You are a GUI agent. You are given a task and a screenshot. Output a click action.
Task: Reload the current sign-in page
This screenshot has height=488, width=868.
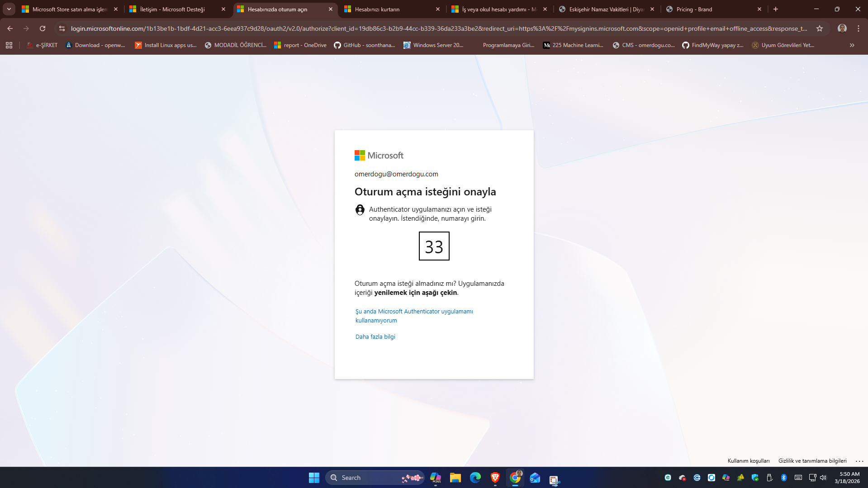[43, 28]
